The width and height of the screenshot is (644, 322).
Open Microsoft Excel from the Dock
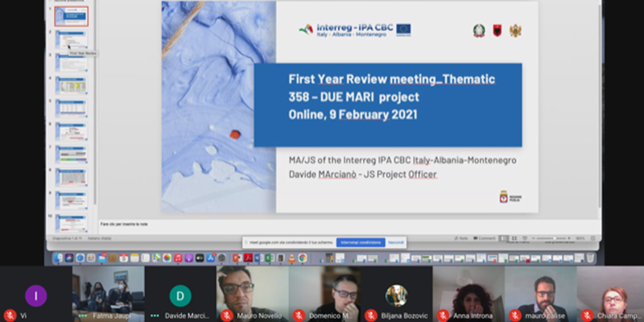click(x=270, y=258)
